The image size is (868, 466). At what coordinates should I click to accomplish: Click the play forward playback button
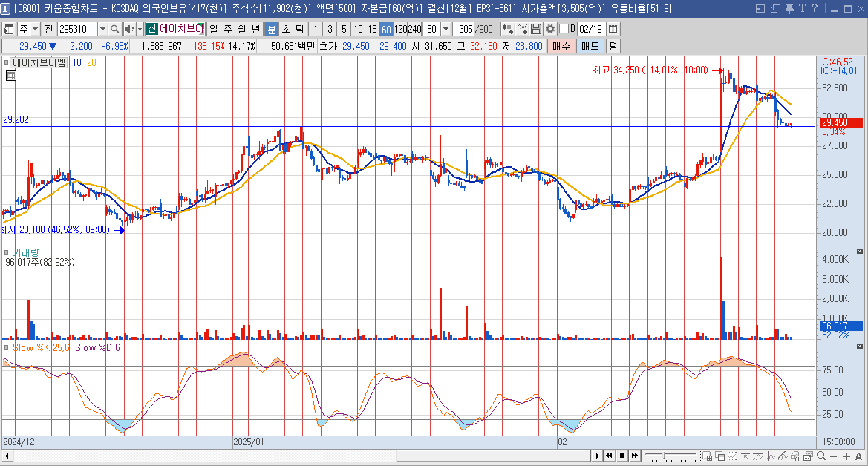(597, 456)
